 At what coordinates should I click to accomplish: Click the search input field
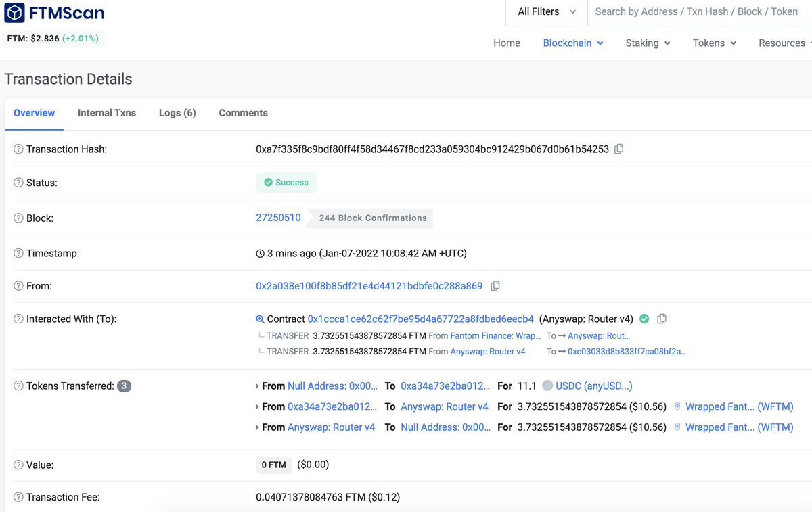click(x=699, y=11)
